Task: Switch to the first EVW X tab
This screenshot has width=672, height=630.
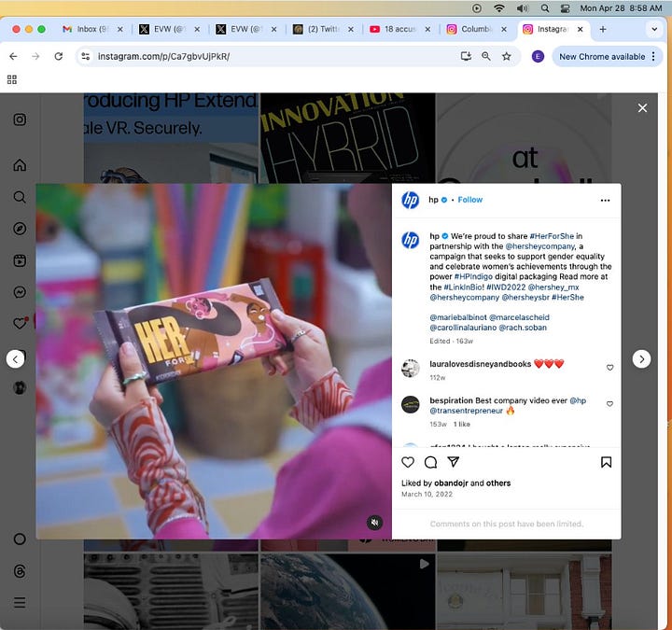Action: point(169,29)
